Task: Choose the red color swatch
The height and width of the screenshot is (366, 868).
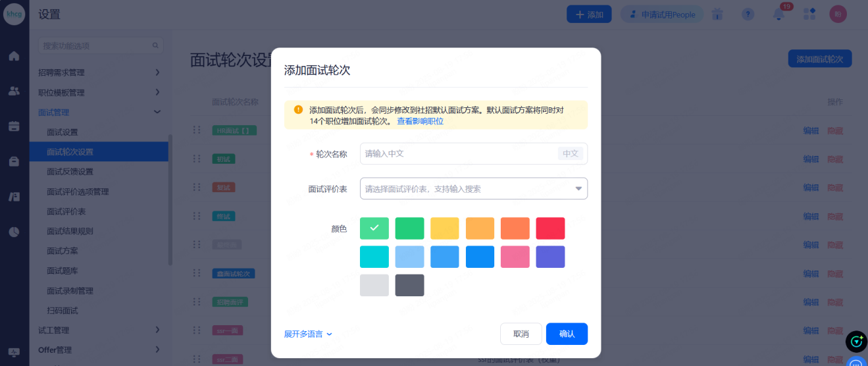Action: [550, 228]
